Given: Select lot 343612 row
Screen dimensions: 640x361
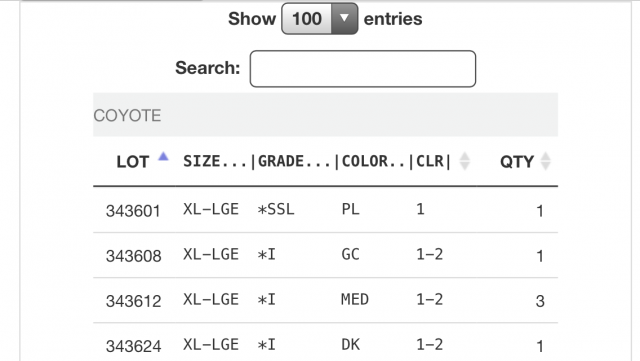Looking at the screenshot, I should pyautogui.click(x=325, y=300).
